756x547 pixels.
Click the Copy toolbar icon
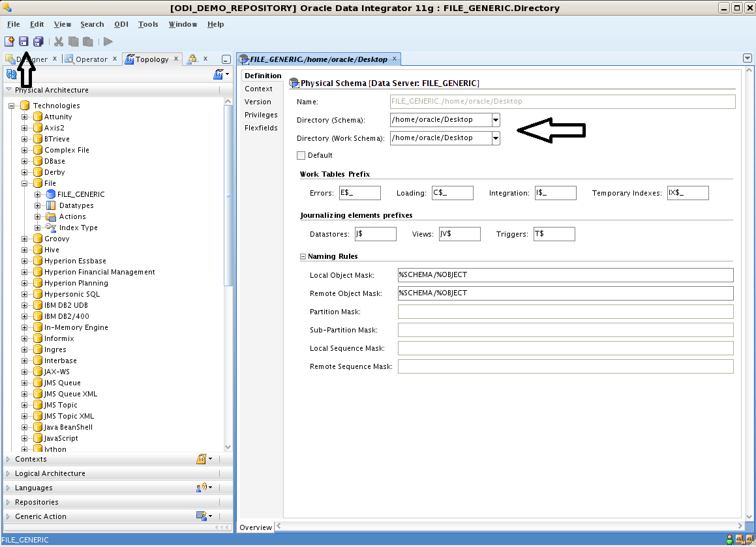coord(73,42)
